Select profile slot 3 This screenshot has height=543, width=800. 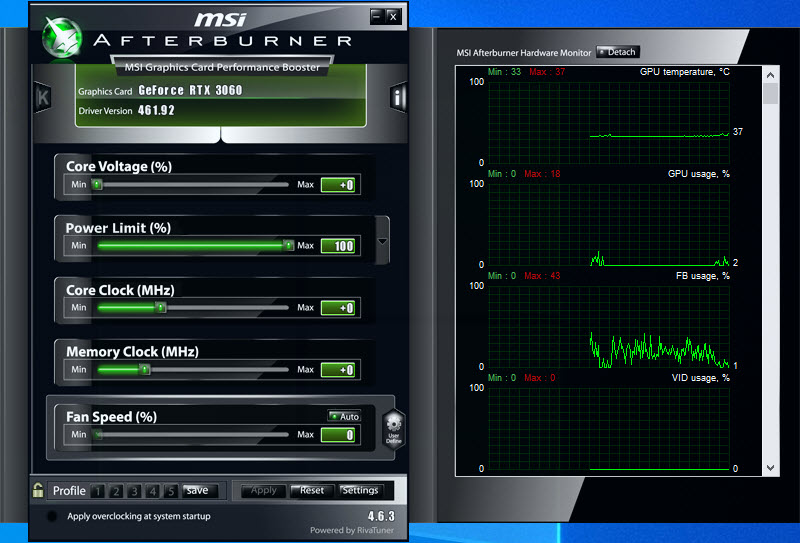pos(134,491)
